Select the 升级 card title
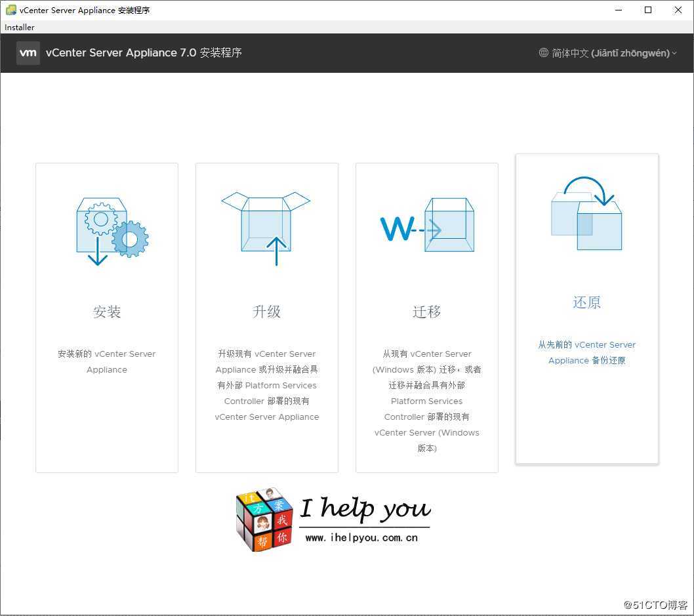 pyautogui.click(x=266, y=312)
